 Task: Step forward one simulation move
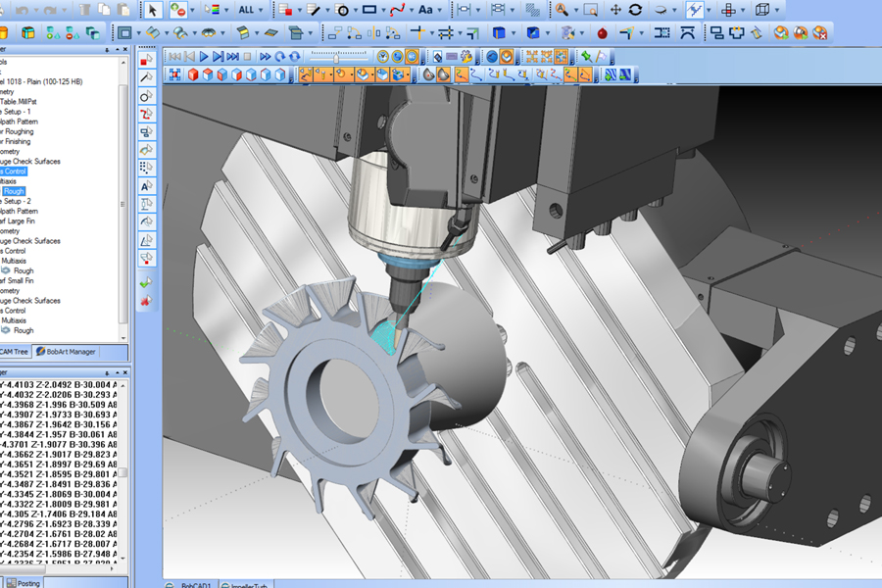point(219,56)
